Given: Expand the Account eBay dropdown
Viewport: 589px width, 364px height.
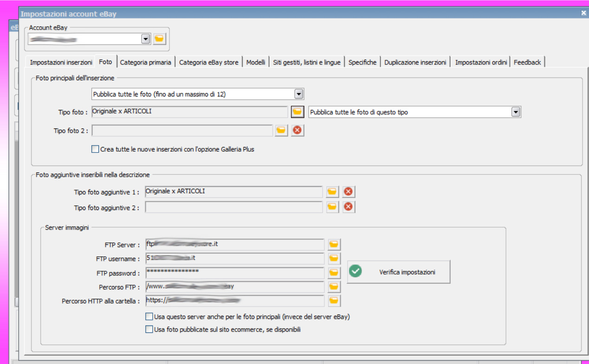Looking at the screenshot, I should pyautogui.click(x=146, y=39).
